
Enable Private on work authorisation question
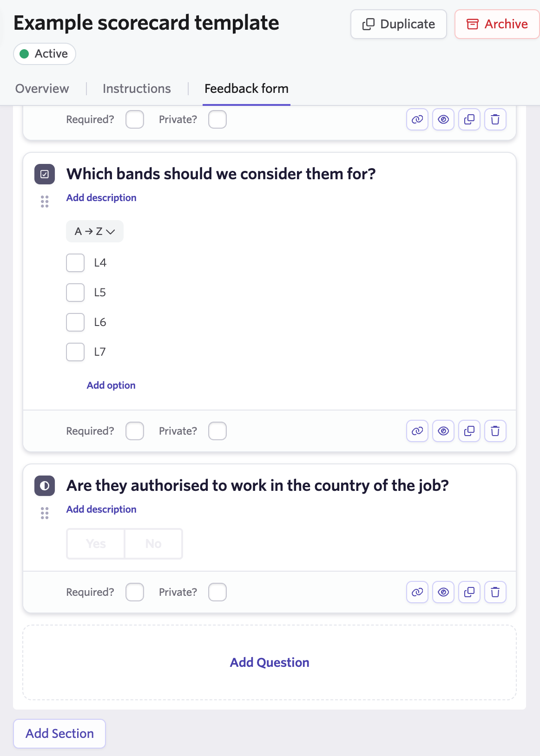tap(217, 592)
